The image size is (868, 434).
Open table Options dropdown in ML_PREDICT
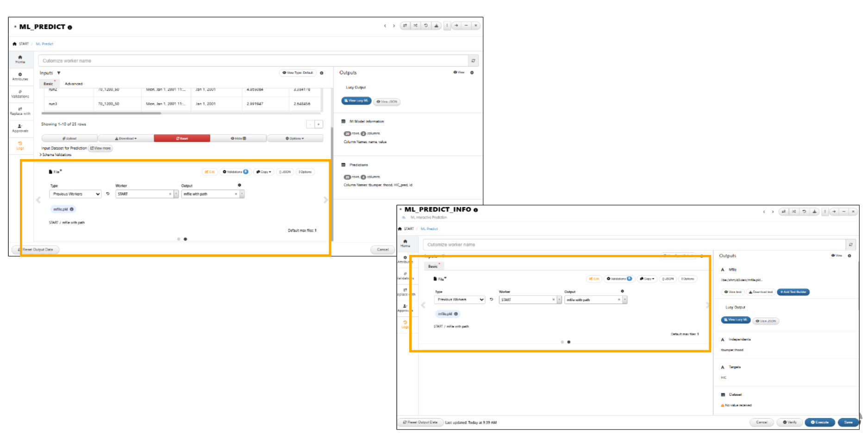coord(295,138)
